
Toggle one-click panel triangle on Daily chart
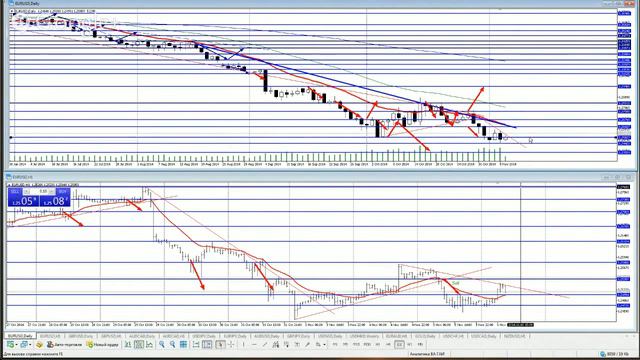point(11,11)
